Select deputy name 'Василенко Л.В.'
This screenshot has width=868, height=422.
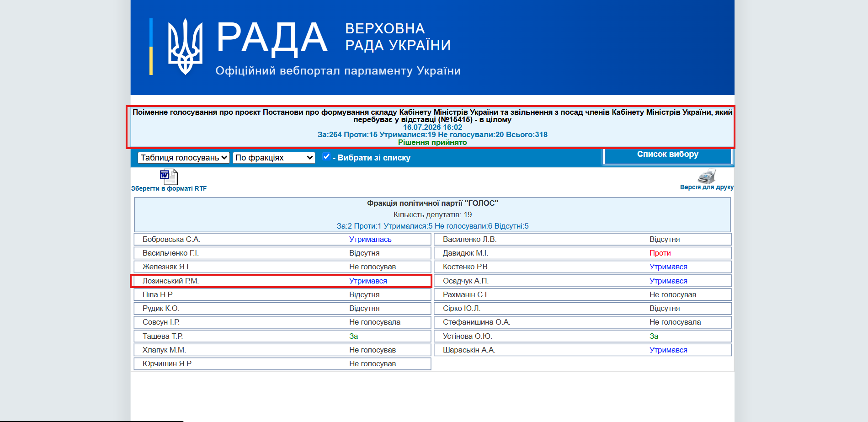click(469, 240)
